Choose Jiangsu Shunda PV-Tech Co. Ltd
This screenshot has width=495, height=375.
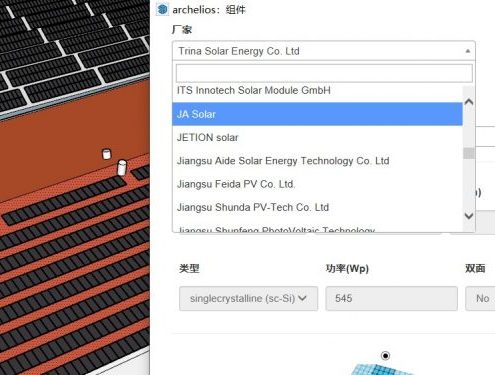coord(317,207)
